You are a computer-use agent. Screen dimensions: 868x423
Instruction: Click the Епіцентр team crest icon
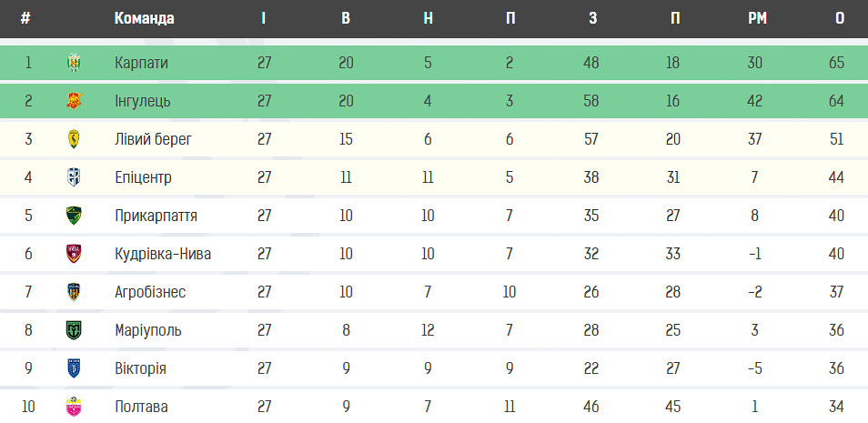point(74,177)
